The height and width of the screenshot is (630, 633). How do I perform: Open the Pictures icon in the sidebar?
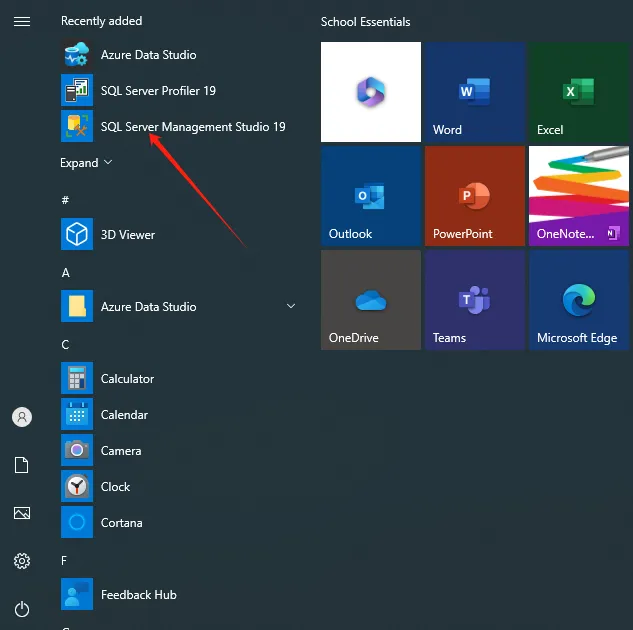(22, 513)
